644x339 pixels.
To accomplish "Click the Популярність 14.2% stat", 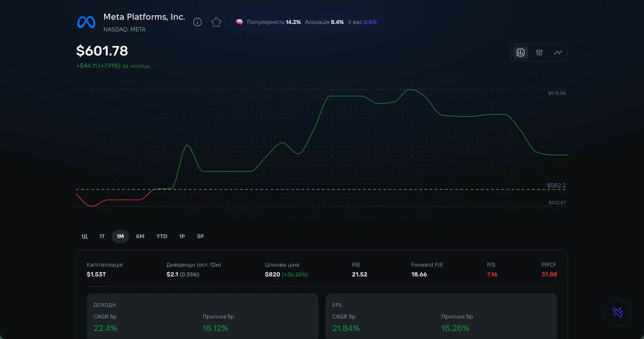I will (274, 22).
